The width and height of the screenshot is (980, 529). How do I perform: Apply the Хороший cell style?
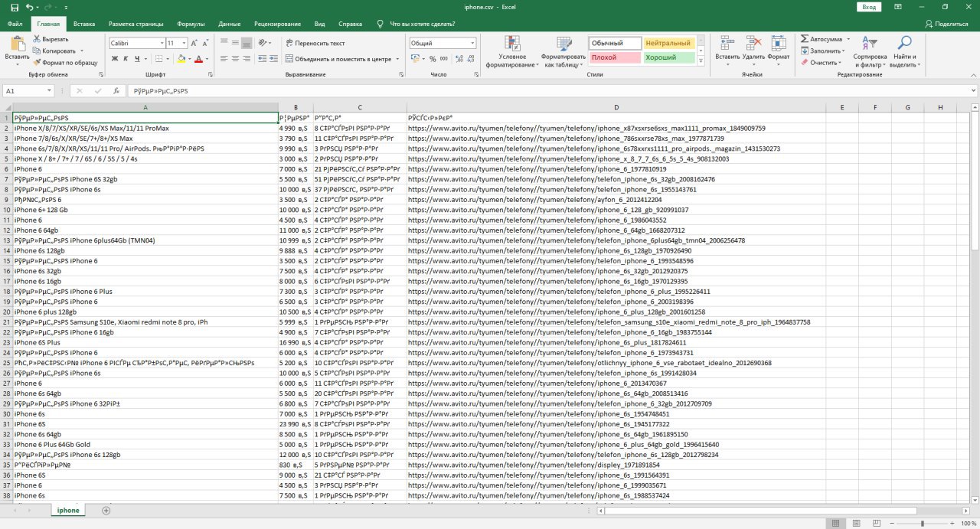pyautogui.click(x=668, y=57)
